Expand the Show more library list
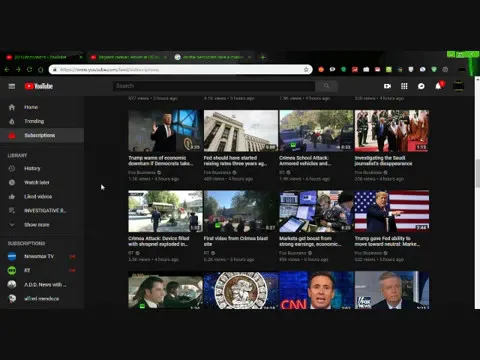Screen dimensions: 480x360 (37, 225)
